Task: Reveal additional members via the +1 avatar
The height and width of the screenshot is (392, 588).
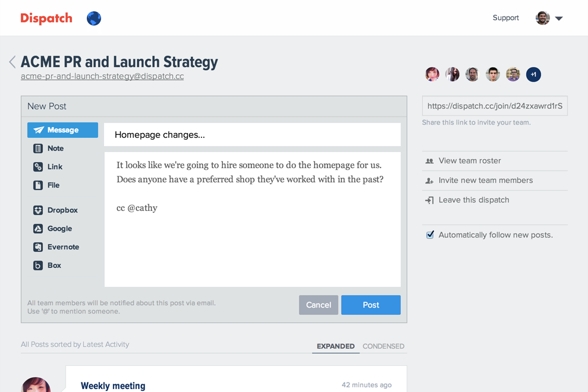Action: click(x=533, y=74)
